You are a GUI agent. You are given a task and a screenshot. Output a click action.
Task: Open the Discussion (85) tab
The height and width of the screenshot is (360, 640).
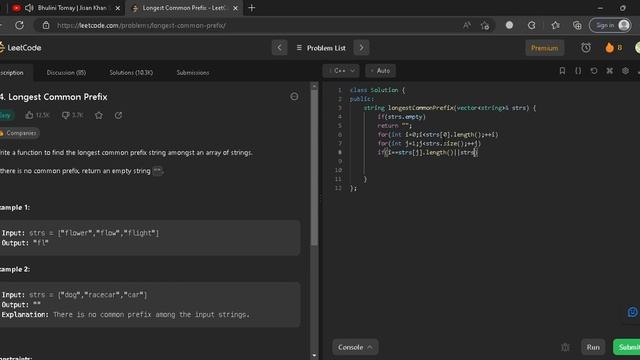click(x=66, y=72)
